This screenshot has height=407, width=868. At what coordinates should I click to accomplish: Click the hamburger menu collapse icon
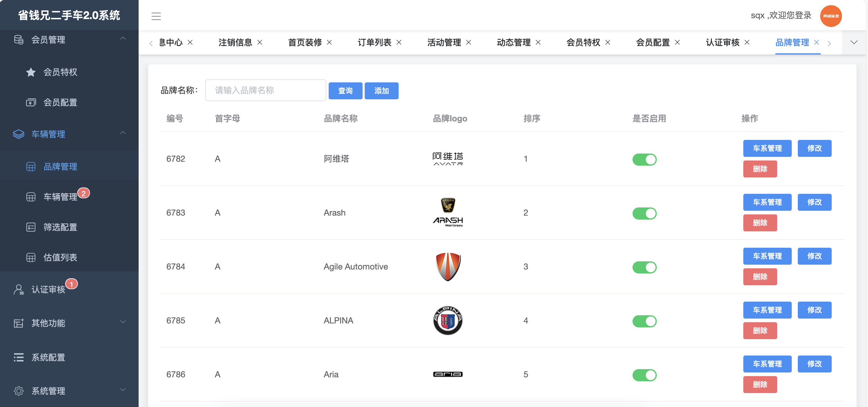[x=156, y=16]
